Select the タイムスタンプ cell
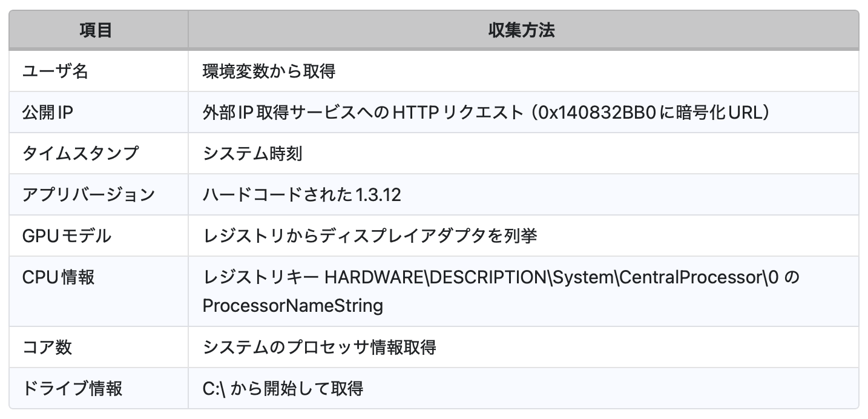Viewport: 868px width, 419px height. [x=81, y=154]
